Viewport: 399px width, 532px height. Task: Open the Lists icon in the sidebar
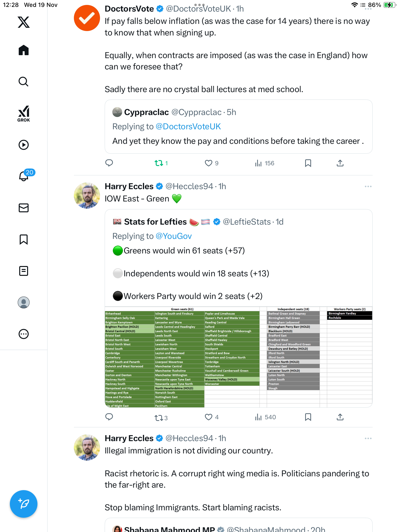(24, 271)
